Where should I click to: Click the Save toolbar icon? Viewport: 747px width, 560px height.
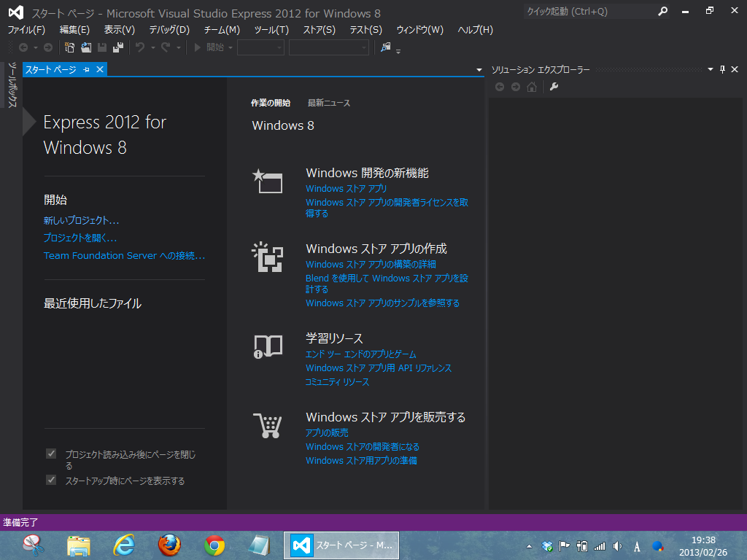102,47
